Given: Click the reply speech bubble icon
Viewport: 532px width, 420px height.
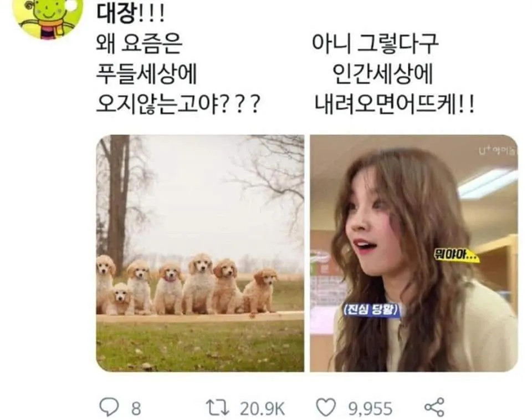Looking at the screenshot, I should click(109, 407).
